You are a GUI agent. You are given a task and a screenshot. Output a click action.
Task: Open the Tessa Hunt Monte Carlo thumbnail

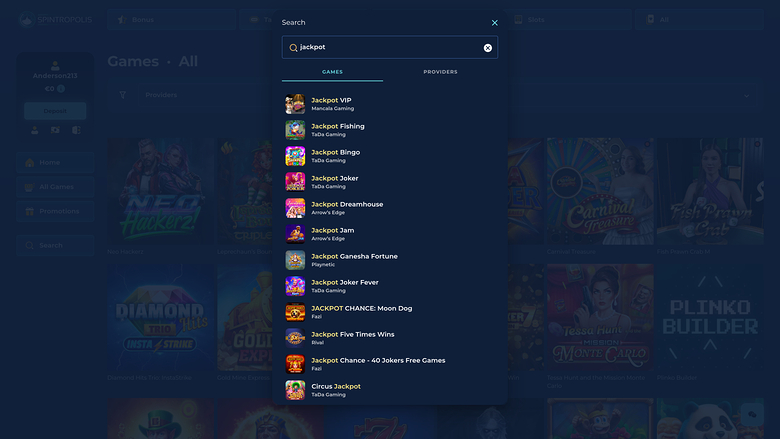tap(600, 317)
